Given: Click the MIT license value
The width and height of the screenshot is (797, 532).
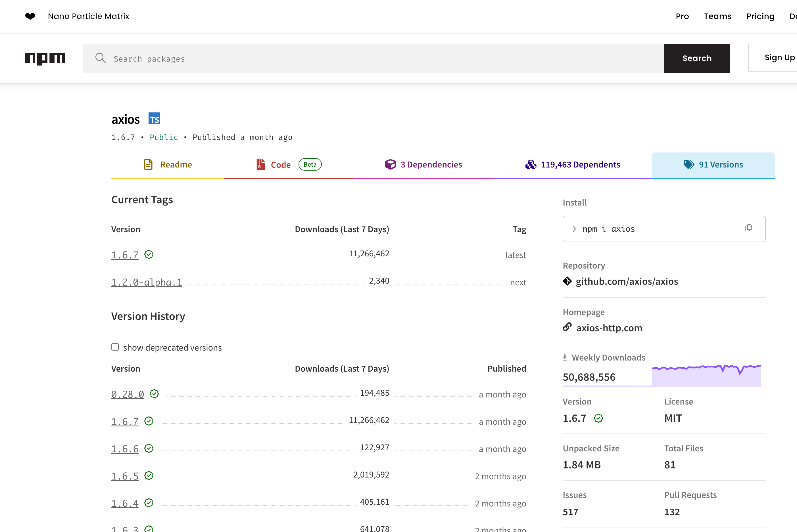Looking at the screenshot, I should click(x=673, y=418).
